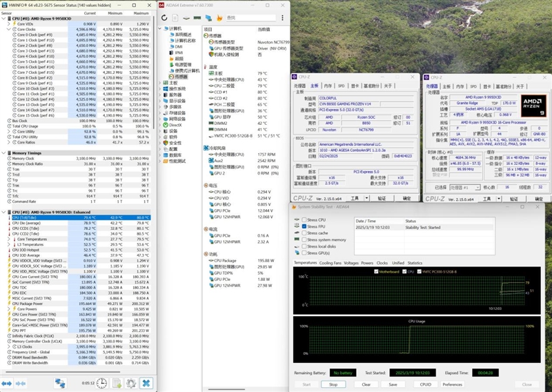Switch to Clocks tab in stability test
552x392 pixels.
point(382,263)
